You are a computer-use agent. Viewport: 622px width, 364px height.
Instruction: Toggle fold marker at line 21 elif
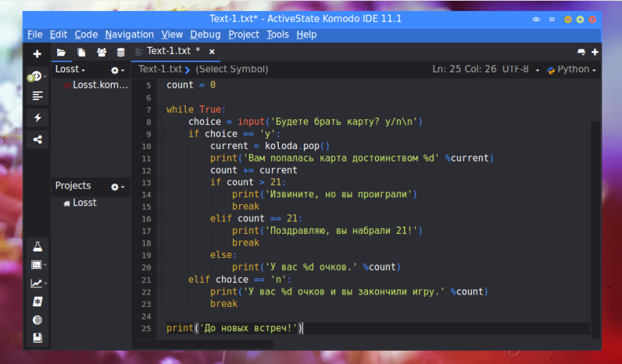point(161,280)
